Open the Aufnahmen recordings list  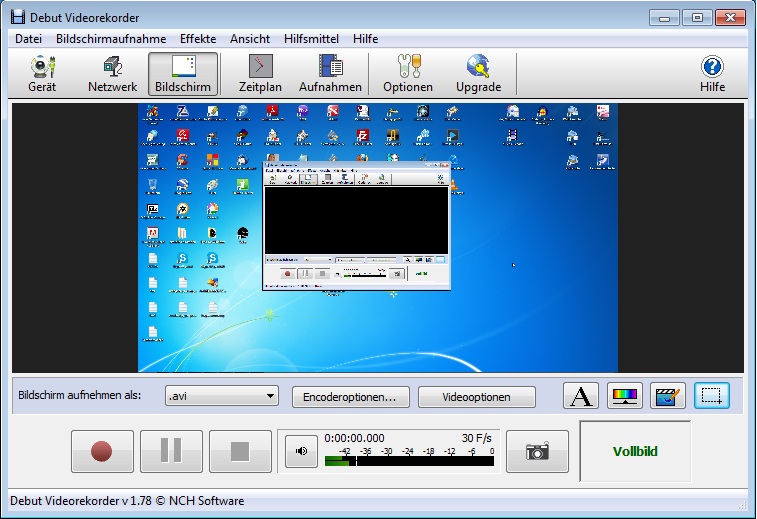[330, 74]
